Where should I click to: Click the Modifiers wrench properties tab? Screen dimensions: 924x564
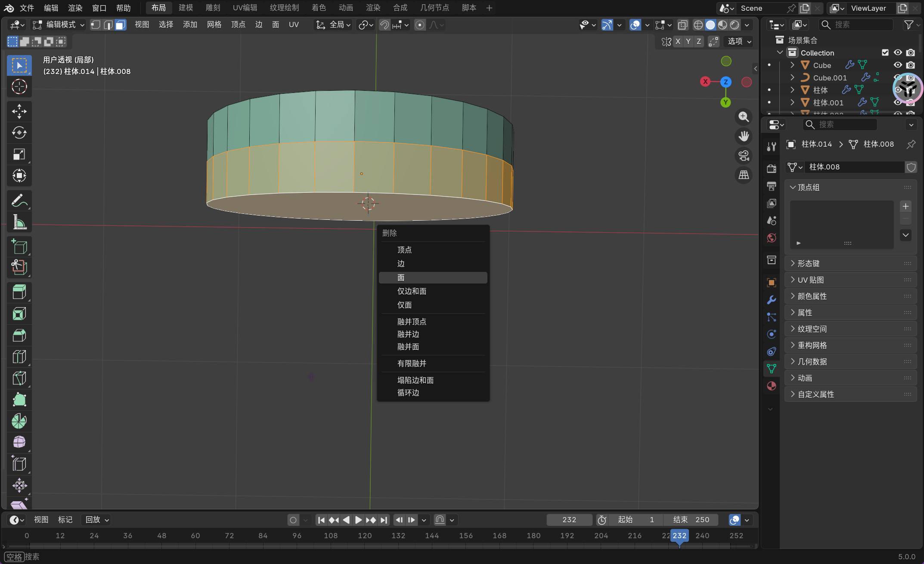(771, 300)
